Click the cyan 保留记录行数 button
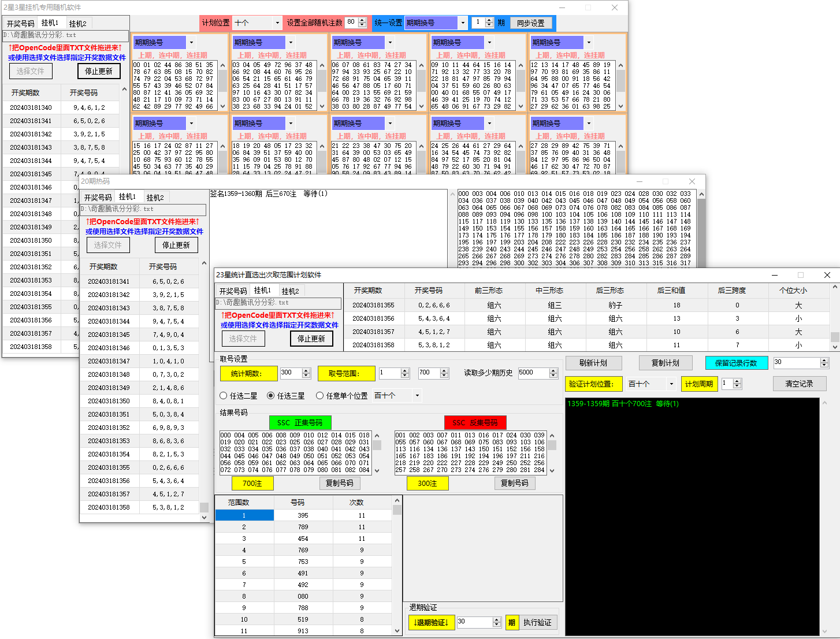Image resolution: width=840 pixels, height=639 pixels. (736, 363)
